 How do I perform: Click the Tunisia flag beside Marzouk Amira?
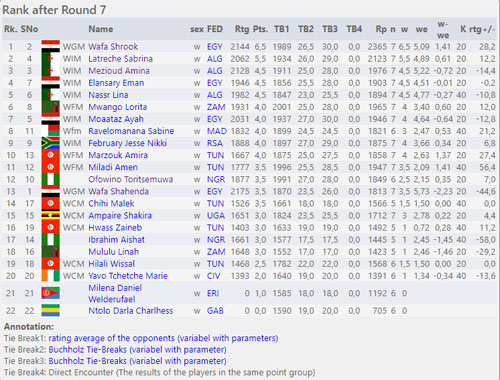pos(51,155)
